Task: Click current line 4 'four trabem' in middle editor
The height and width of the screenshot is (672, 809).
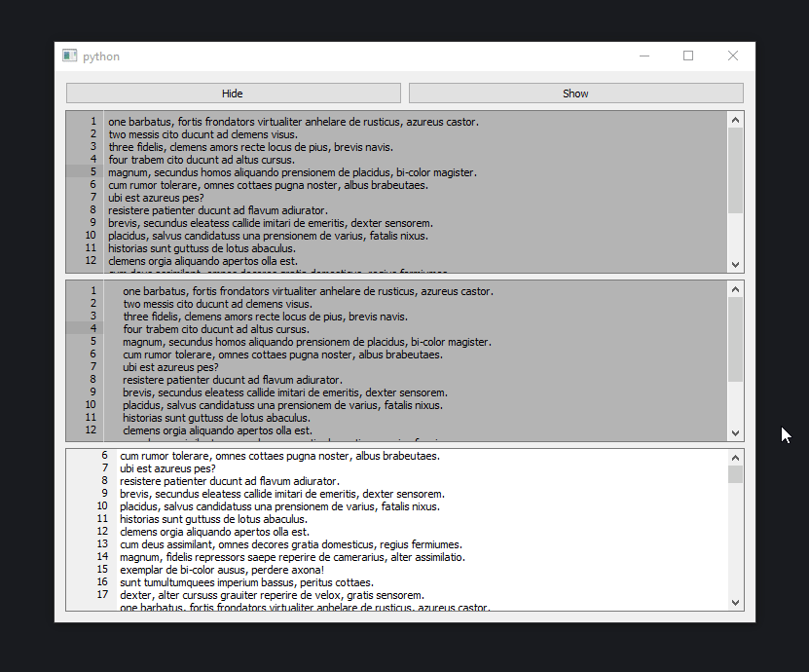Action: click(216, 329)
